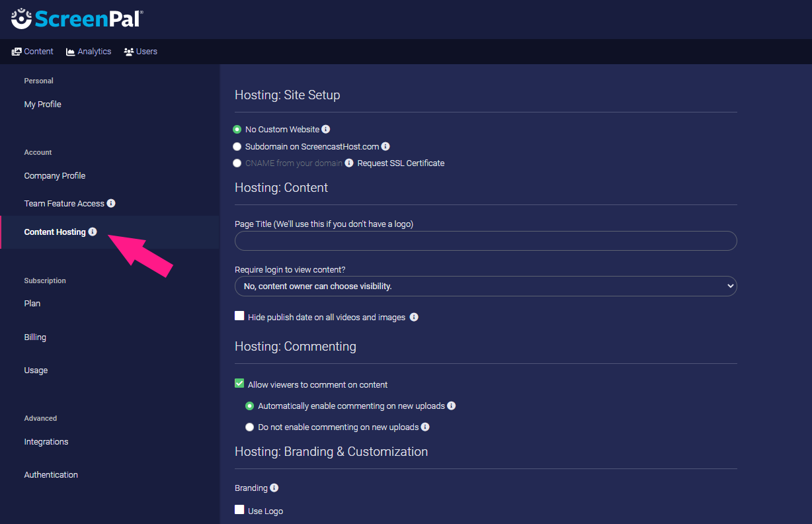Choose Do not enable commenting on new uploads
The width and height of the screenshot is (812, 524).
coord(249,427)
